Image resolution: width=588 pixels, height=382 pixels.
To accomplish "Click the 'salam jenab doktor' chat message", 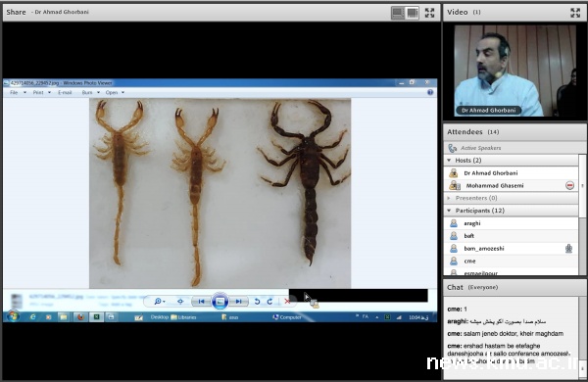I will [505, 334].
